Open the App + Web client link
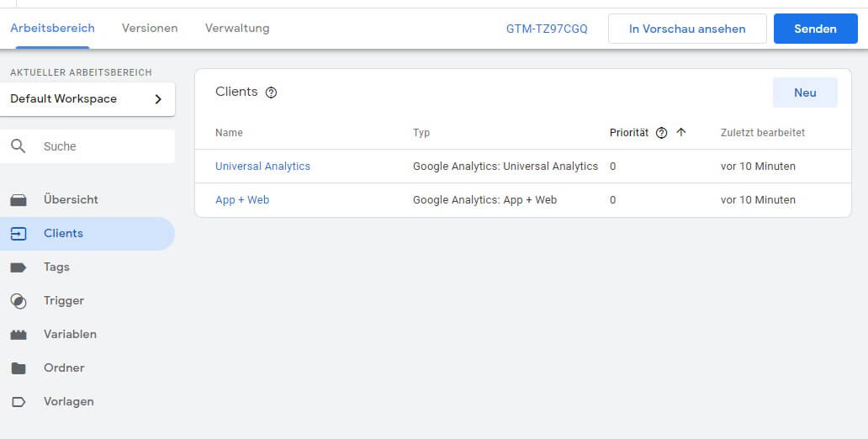Image resolution: width=868 pixels, height=439 pixels. (x=242, y=200)
